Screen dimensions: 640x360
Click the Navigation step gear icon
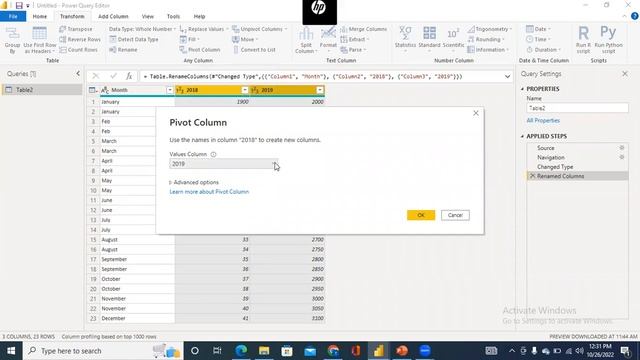click(622, 157)
